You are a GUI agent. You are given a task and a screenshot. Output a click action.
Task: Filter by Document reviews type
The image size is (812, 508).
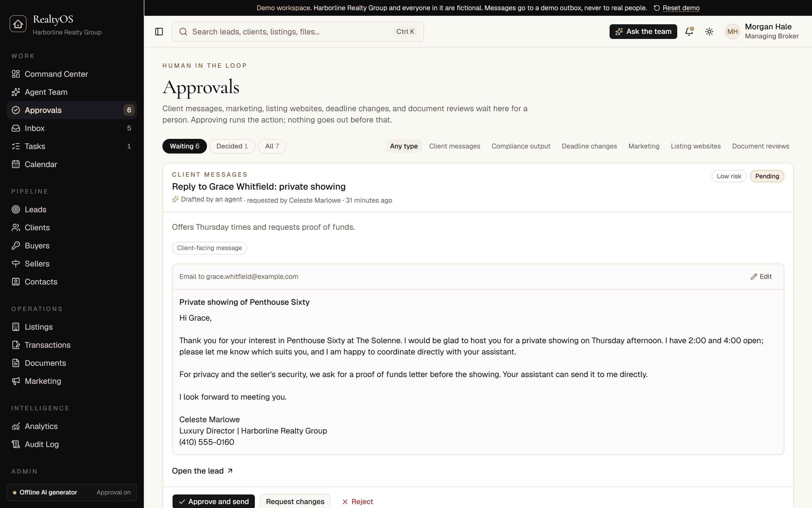pos(761,146)
